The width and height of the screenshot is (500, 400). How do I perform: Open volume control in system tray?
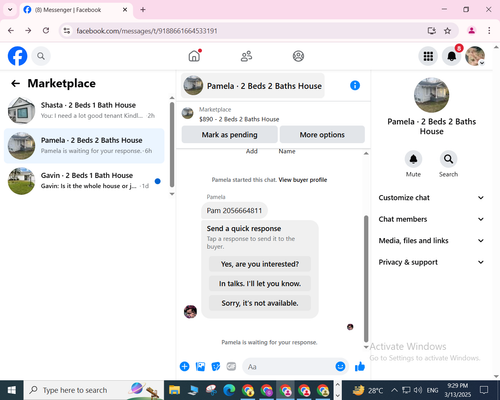[417, 390]
